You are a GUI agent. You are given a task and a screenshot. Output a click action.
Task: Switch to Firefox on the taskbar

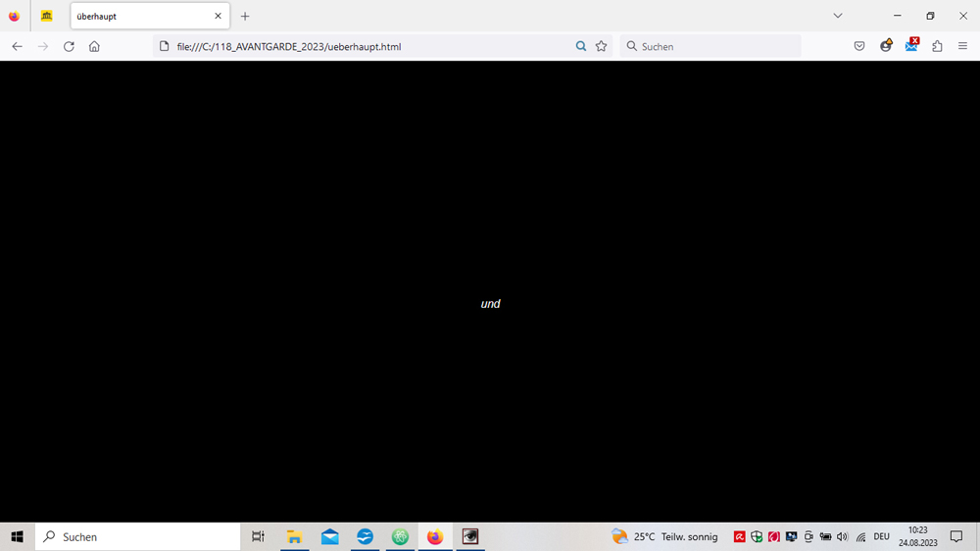(x=435, y=536)
